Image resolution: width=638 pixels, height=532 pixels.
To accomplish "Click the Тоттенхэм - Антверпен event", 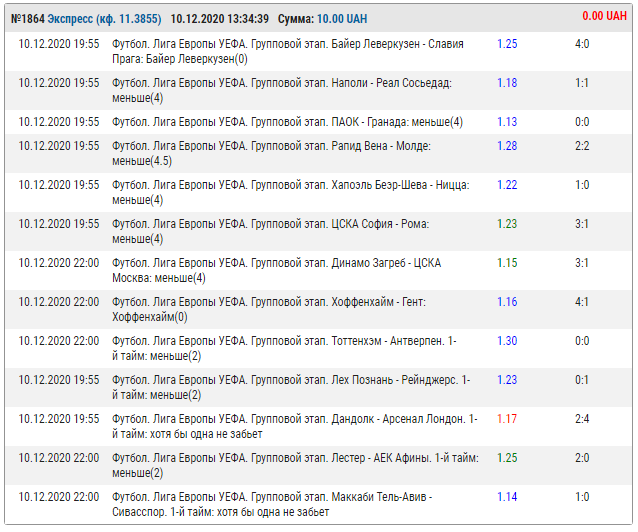I will coord(284,348).
